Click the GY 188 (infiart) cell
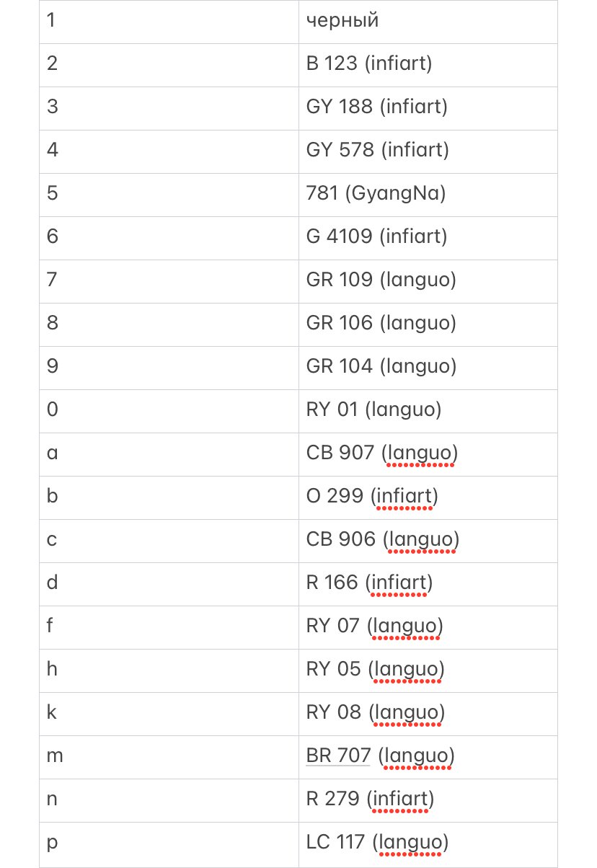This screenshot has width=597, height=868. 428,109
